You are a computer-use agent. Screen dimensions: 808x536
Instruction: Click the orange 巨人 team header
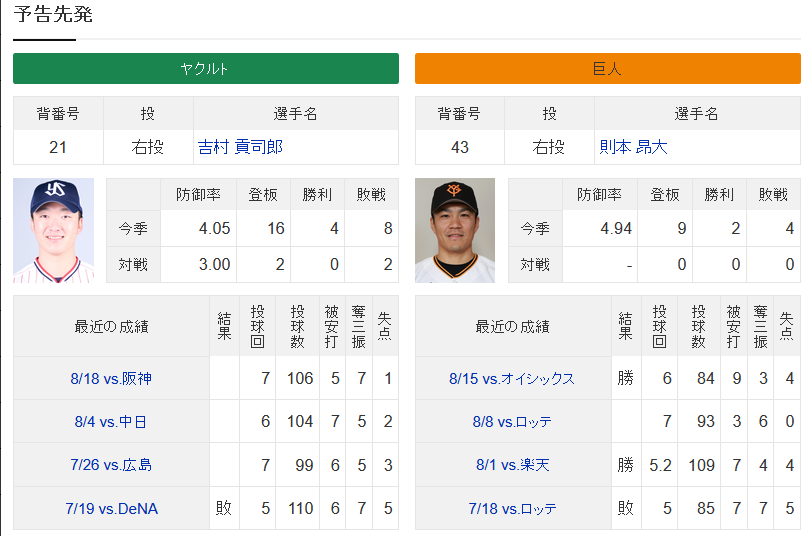point(608,69)
